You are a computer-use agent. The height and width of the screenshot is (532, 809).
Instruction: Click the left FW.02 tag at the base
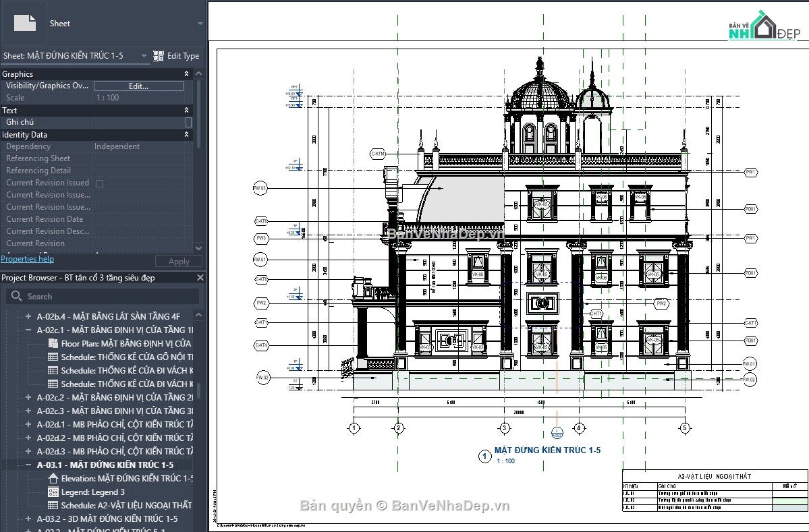pos(262,378)
